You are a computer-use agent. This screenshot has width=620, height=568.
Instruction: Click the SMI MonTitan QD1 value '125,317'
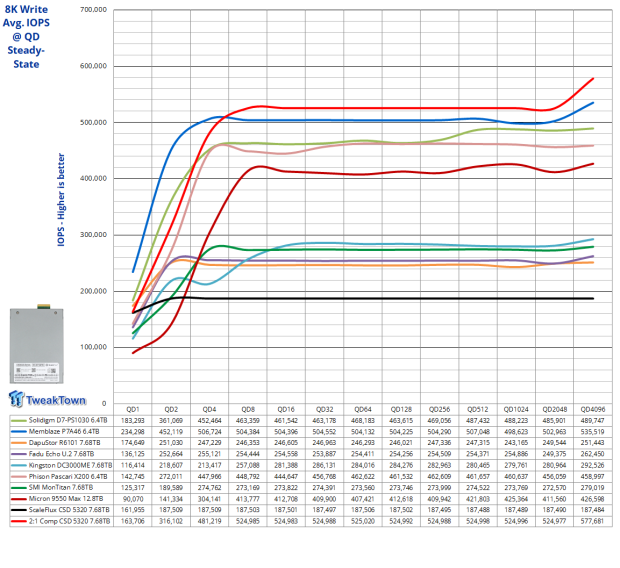132,487
